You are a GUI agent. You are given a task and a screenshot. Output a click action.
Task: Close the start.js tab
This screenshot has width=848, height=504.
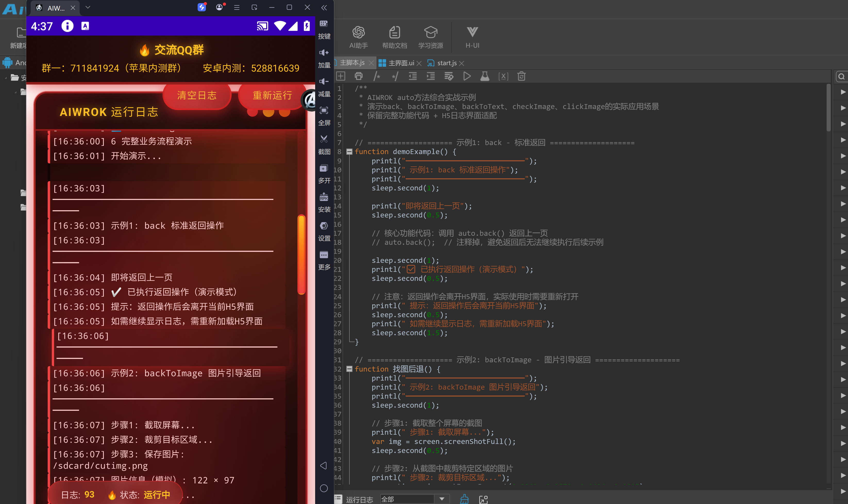pyautogui.click(x=461, y=63)
